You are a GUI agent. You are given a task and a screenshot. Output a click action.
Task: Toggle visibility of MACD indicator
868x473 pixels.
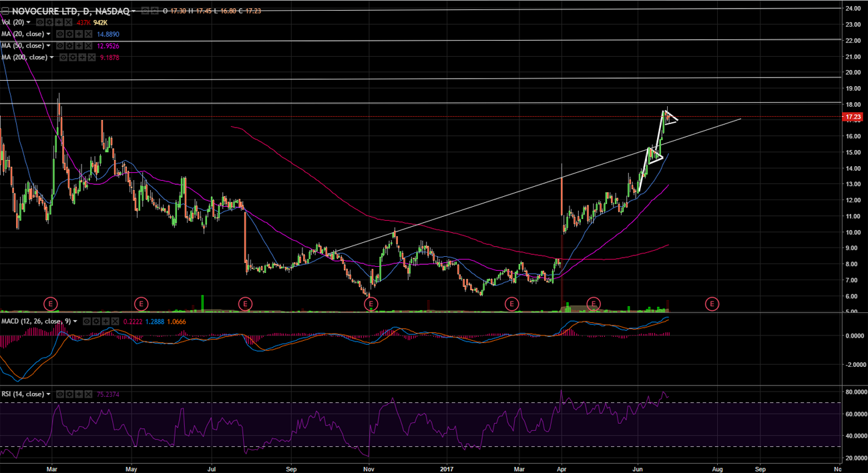[87, 322]
